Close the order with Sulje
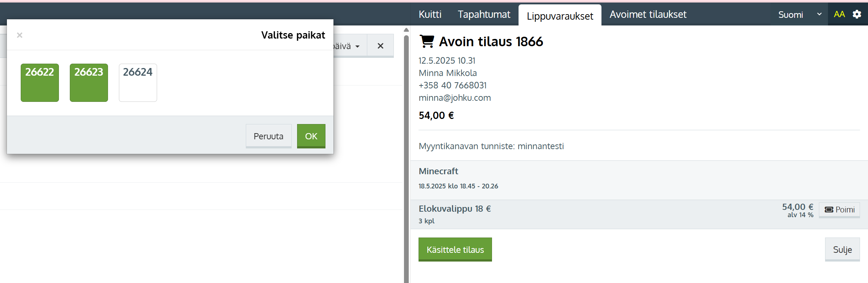The width and height of the screenshot is (868, 283). pyautogui.click(x=842, y=250)
